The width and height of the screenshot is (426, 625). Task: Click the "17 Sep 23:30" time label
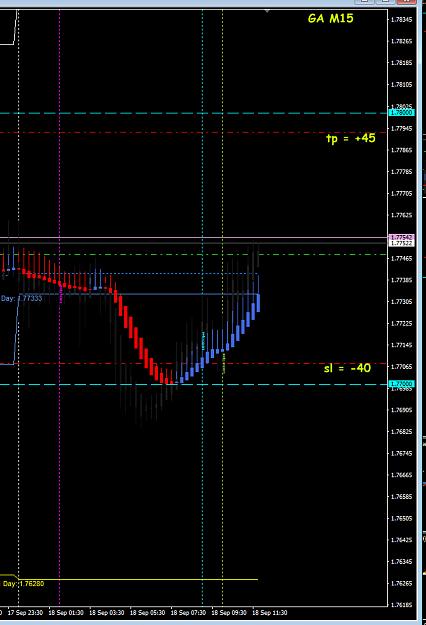tap(25, 613)
